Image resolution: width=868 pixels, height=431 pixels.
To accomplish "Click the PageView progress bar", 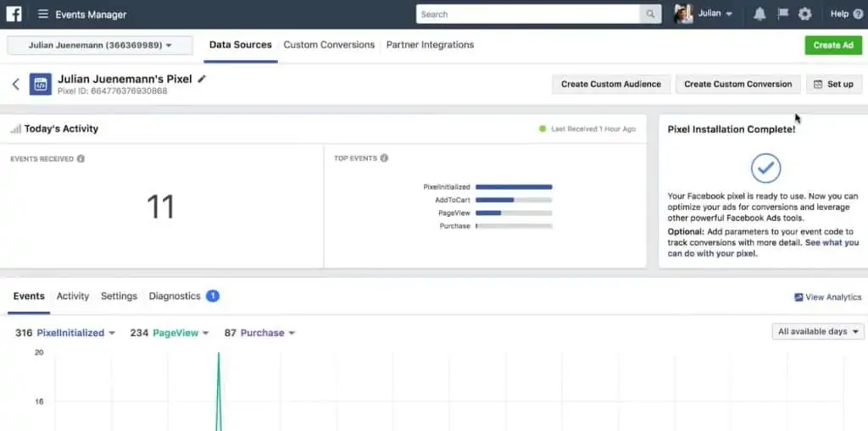I will coord(514,213).
